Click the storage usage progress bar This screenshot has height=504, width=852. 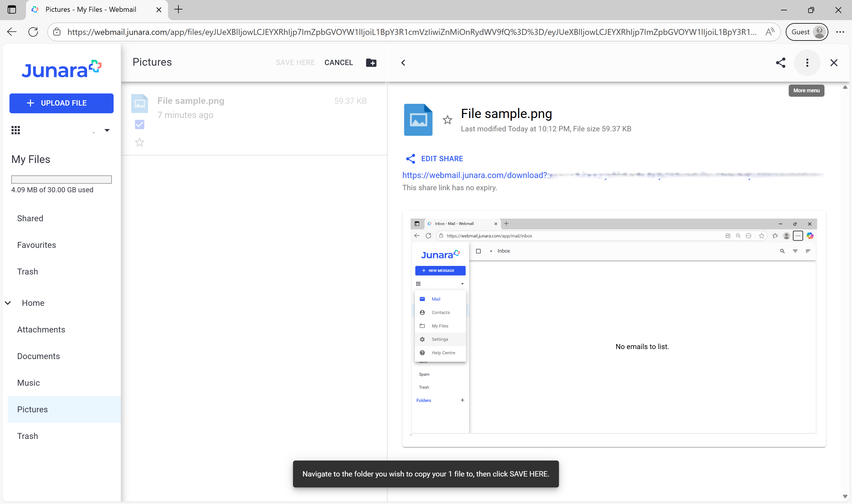[x=62, y=179]
